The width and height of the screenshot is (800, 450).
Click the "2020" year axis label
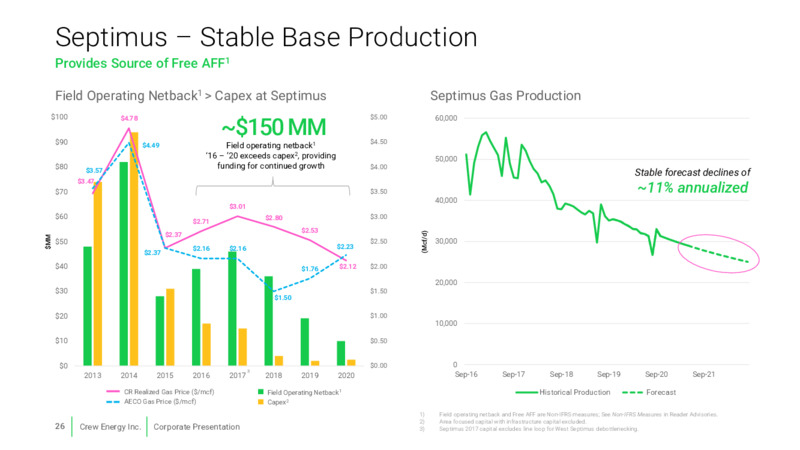click(346, 376)
